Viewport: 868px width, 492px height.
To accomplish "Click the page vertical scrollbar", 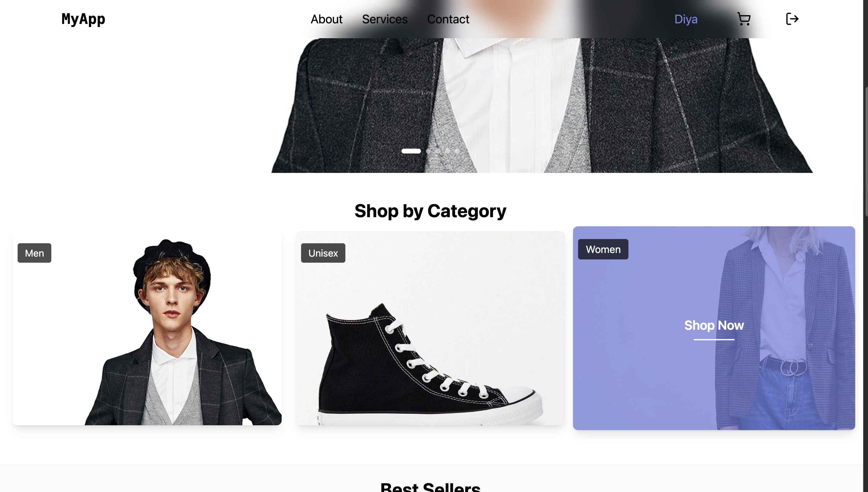I will click(x=866, y=151).
